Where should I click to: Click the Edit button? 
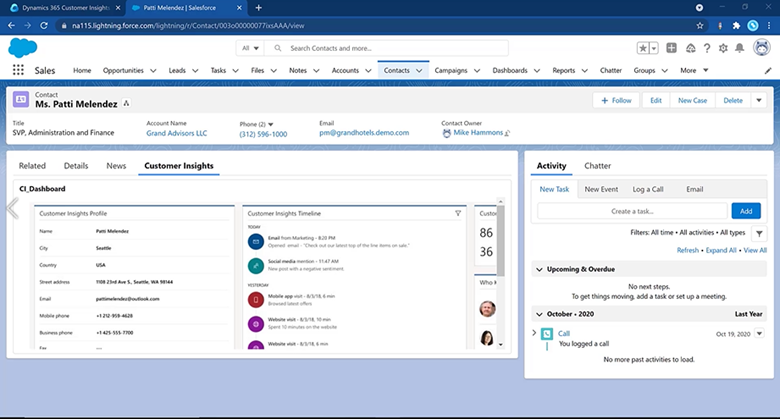pyautogui.click(x=656, y=100)
